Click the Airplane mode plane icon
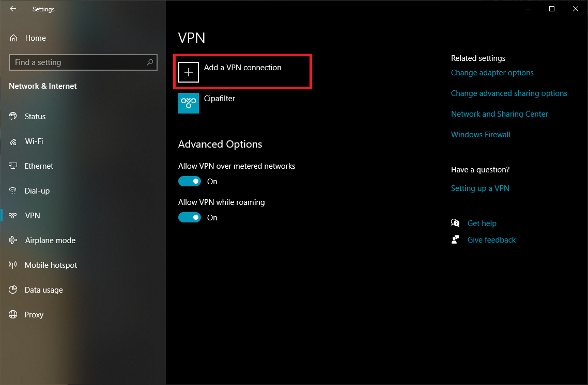This screenshot has height=385, width=588. coord(13,240)
